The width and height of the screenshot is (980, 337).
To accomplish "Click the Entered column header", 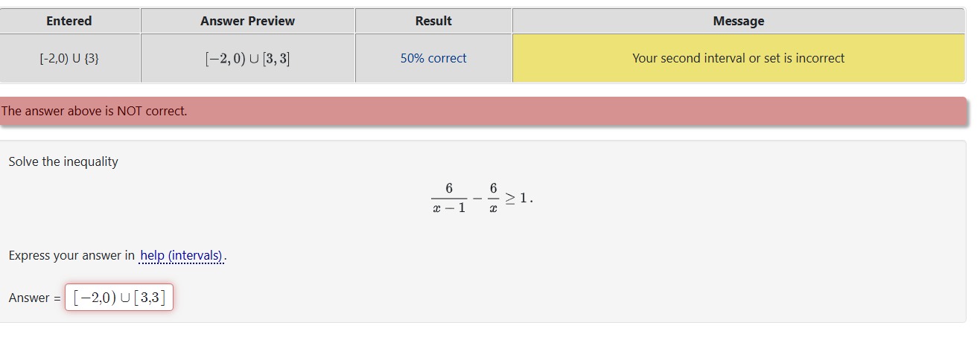I will click(69, 21).
